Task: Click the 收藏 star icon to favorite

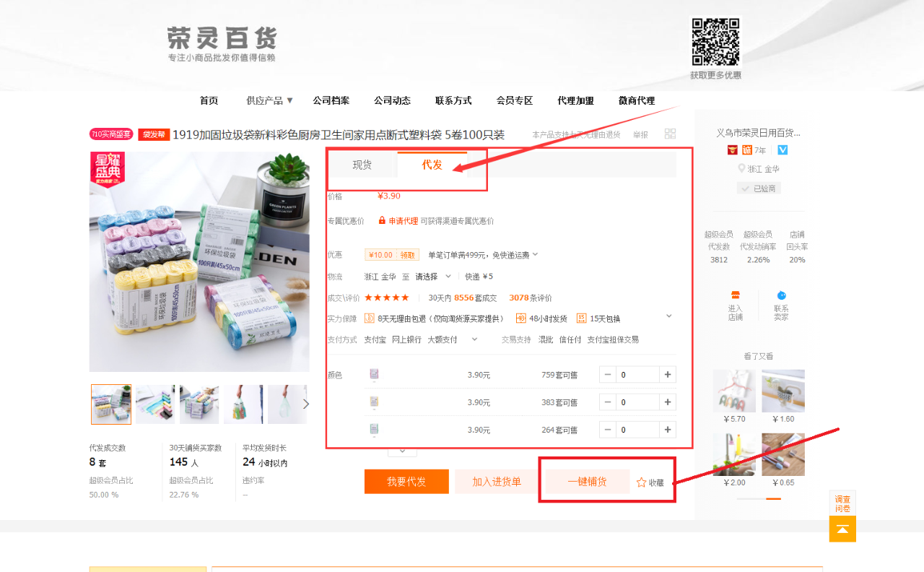Action: (x=641, y=482)
